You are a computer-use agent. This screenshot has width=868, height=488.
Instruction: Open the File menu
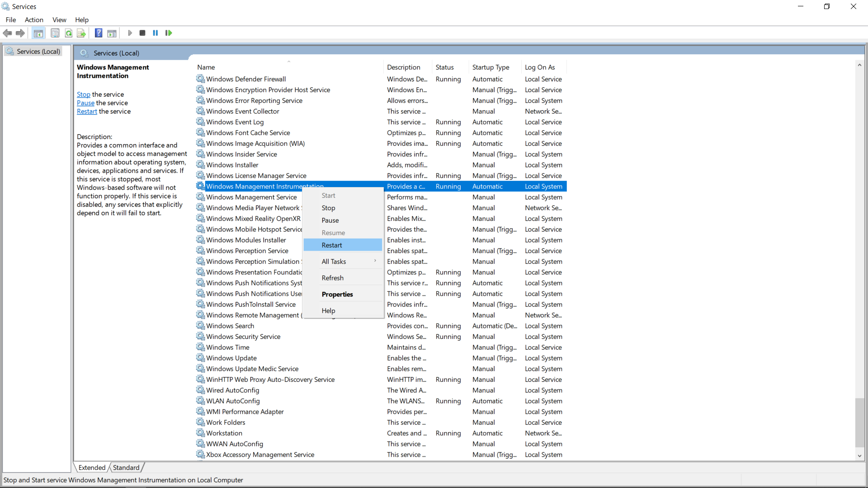click(11, 20)
